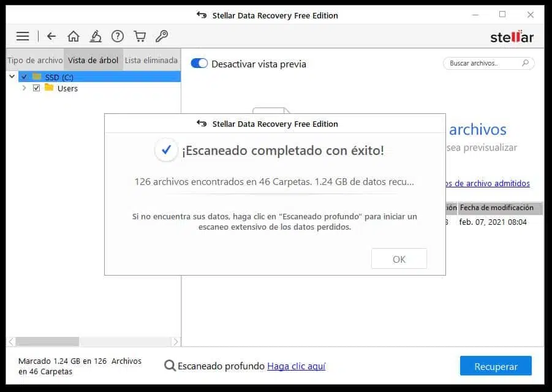Click the tree scrollbar right arrow
This screenshot has width=552, height=392.
click(x=176, y=341)
